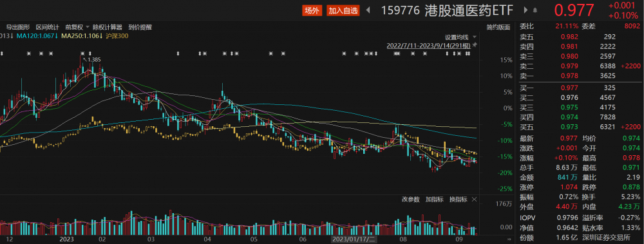644x244 pixels.
Task: Select the 买四 0.974 bid row
Action: point(580,117)
